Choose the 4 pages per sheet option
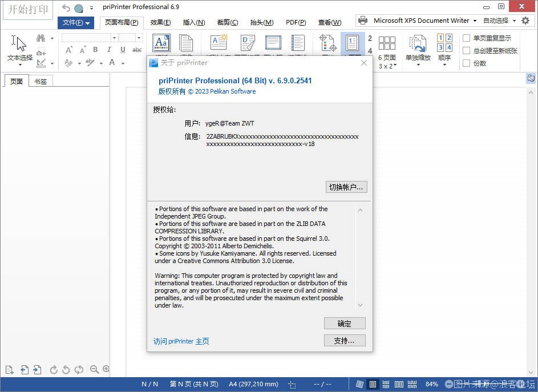 (x=370, y=51)
